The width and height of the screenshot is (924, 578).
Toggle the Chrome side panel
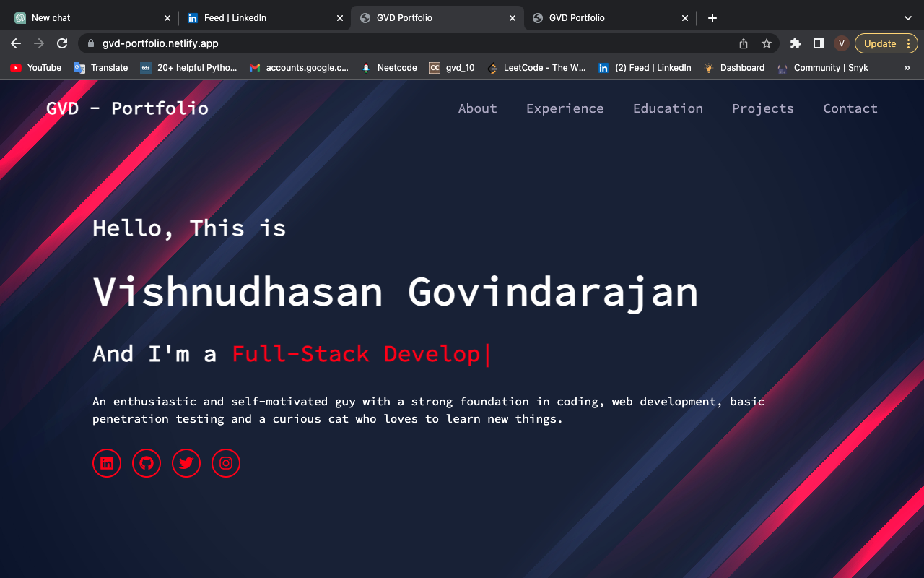click(x=819, y=43)
